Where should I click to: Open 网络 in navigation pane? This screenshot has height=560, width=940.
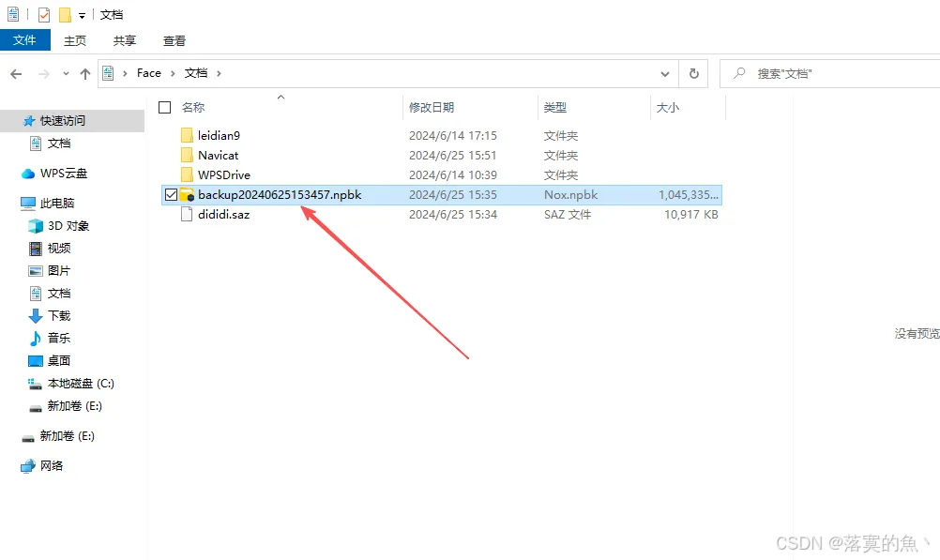[51, 466]
